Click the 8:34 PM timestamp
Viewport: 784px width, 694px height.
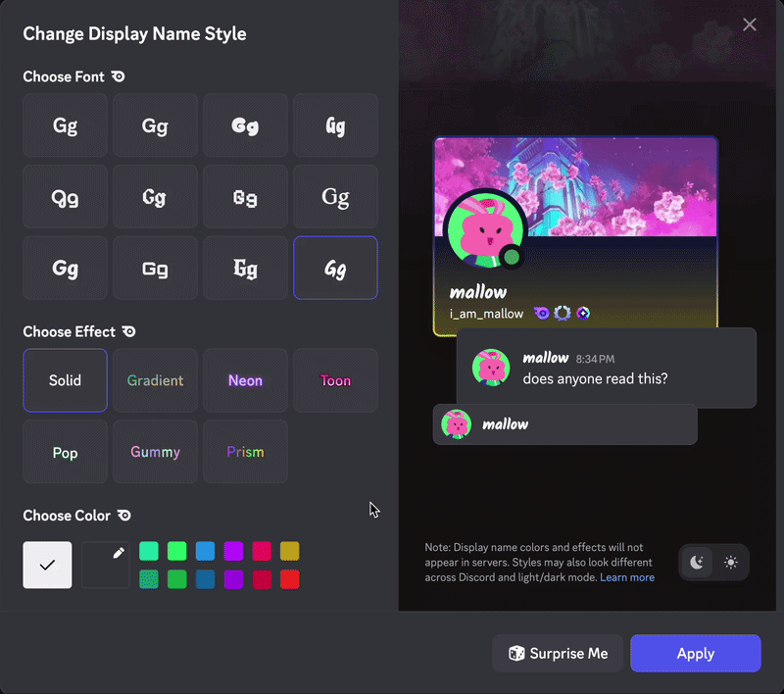point(595,359)
